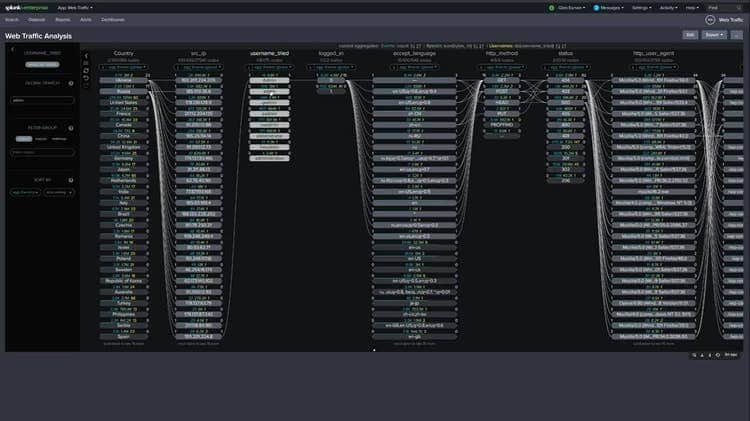This screenshot has width=750, height=421.
Task: Click the blue Messages count badge
Action: (x=596, y=7)
